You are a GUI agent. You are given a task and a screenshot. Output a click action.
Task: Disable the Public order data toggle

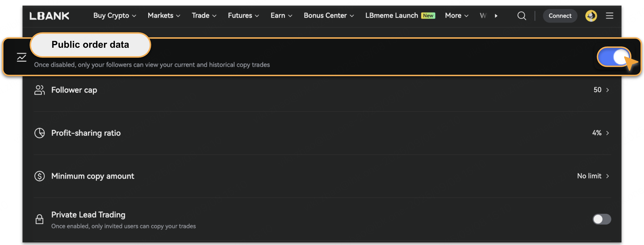614,57
